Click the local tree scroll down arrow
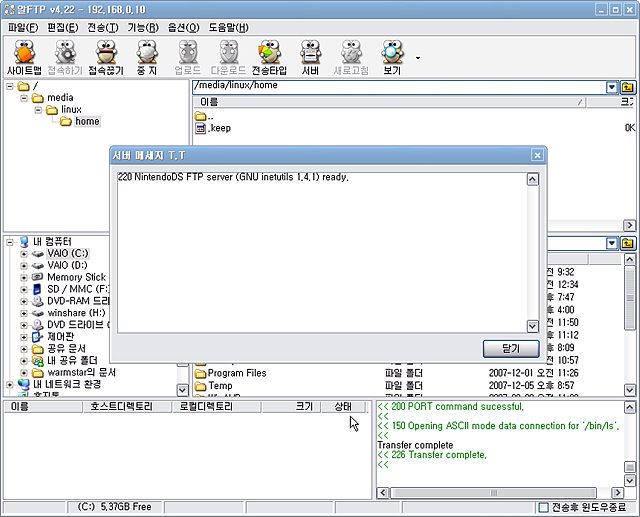This screenshot has height=517, width=640. coord(182,390)
